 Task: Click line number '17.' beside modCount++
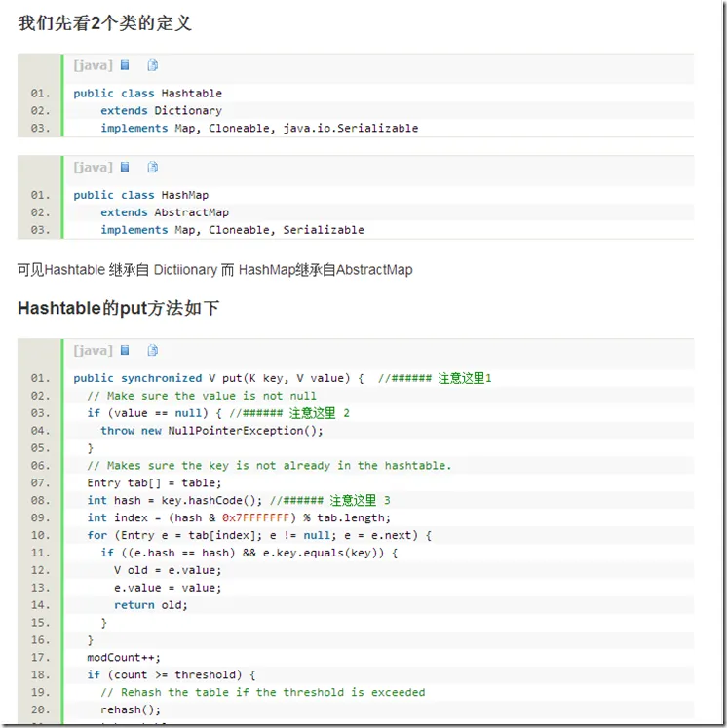(x=40, y=658)
